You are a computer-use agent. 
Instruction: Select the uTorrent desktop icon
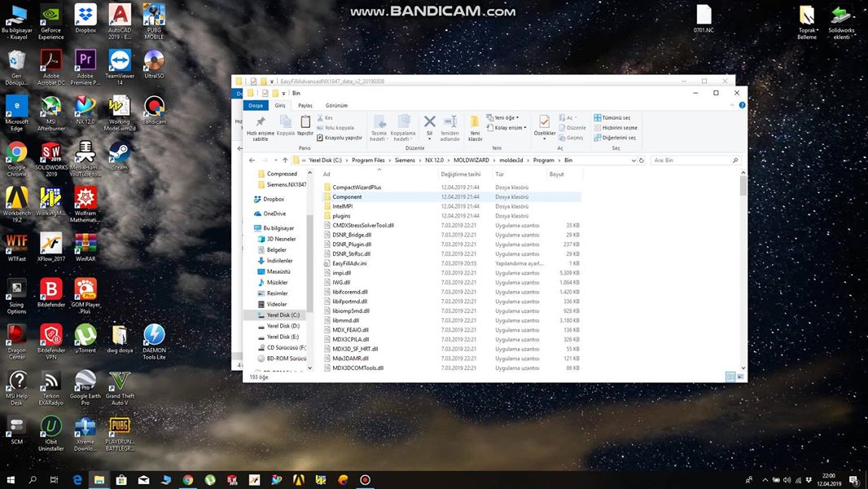(x=85, y=338)
